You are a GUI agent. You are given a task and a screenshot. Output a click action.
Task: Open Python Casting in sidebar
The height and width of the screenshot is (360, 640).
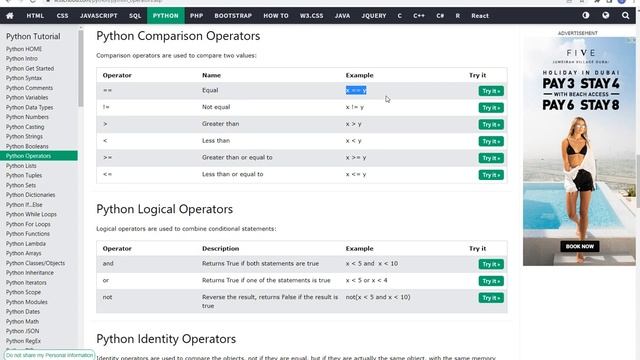[x=25, y=127]
